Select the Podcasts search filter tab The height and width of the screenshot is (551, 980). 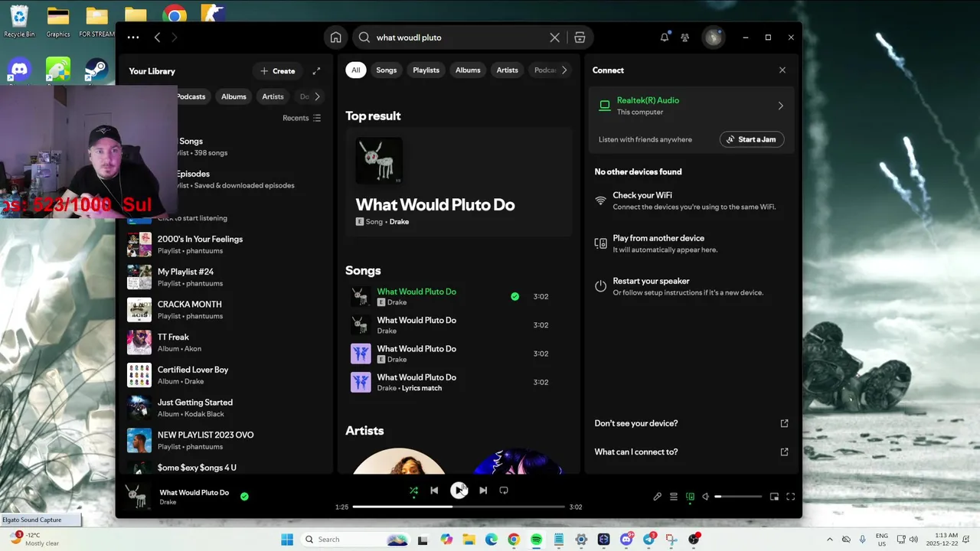(544, 70)
